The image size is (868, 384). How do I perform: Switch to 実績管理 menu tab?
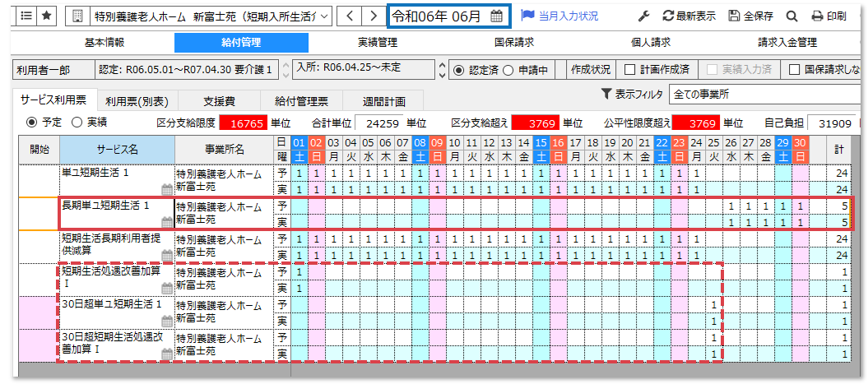click(378, 43)
